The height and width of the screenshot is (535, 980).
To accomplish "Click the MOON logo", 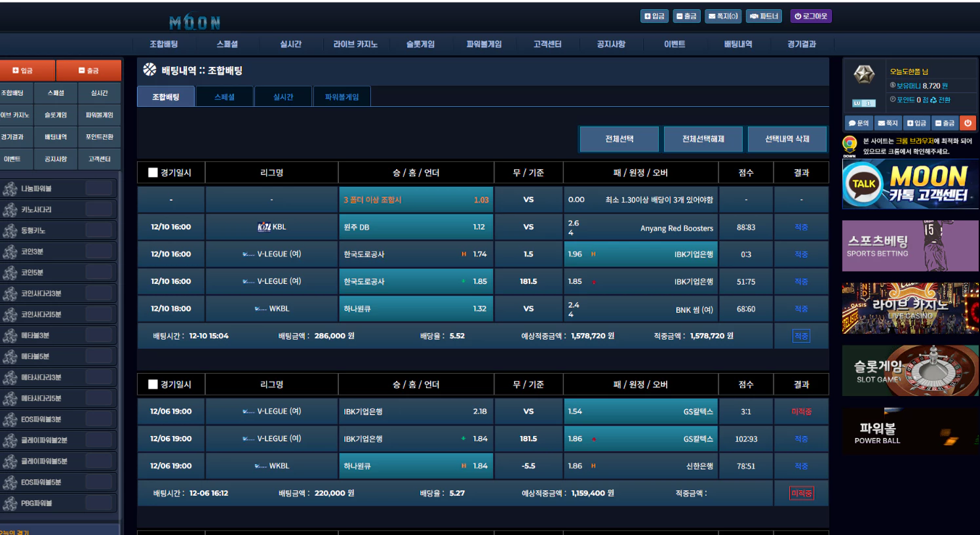I will (195, 22).
